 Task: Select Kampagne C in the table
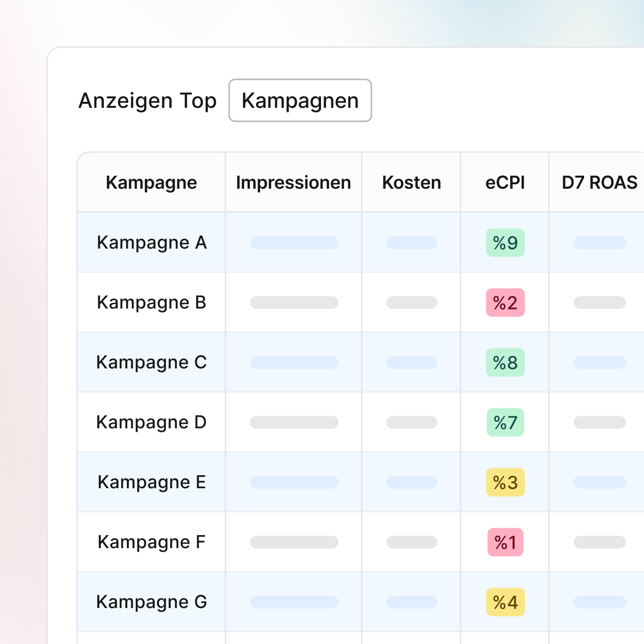151,362
